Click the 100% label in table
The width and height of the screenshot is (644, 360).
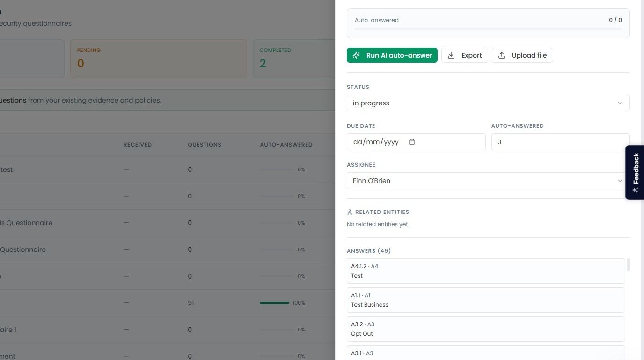tap(299, 303)
